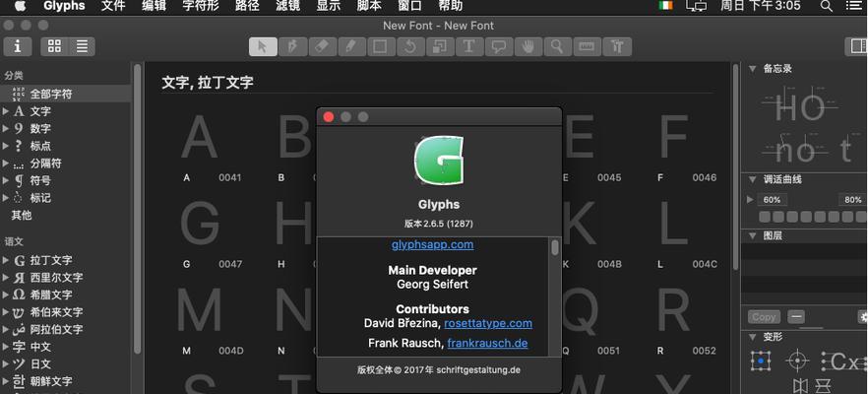Select the 阿拉伯文字 row
868x394 pixels.
point(66,329)
